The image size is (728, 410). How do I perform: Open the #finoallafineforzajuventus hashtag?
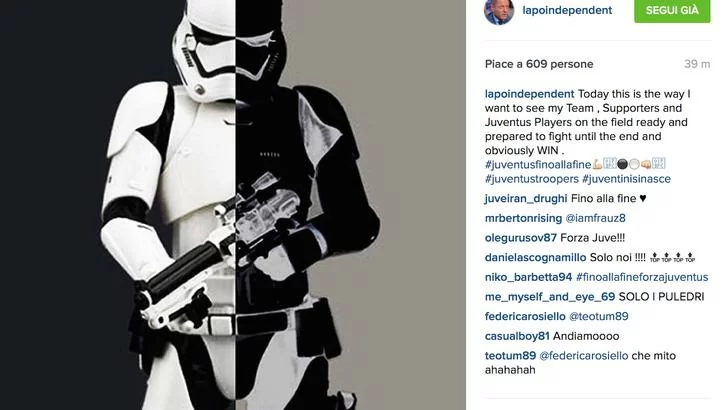click(642, 277)
